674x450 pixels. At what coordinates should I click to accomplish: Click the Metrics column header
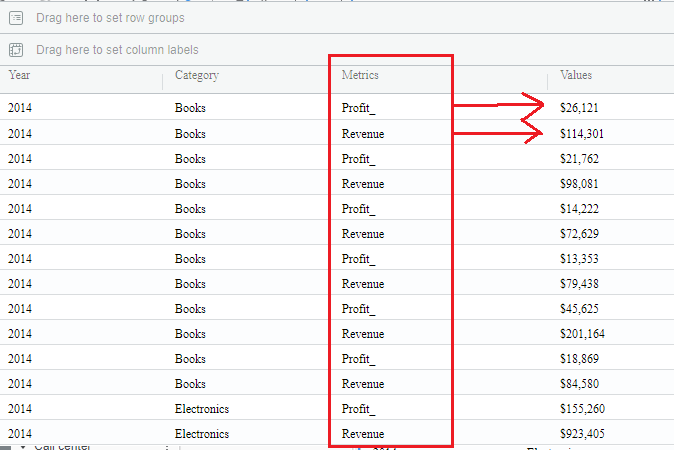click(360, 75)
